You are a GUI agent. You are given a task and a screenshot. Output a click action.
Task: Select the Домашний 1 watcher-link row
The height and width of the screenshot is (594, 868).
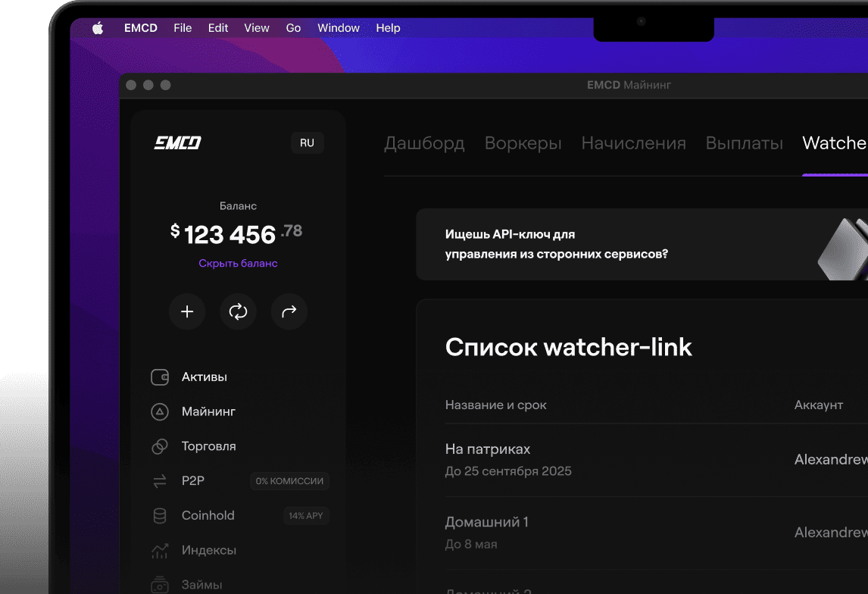point(657,533)
